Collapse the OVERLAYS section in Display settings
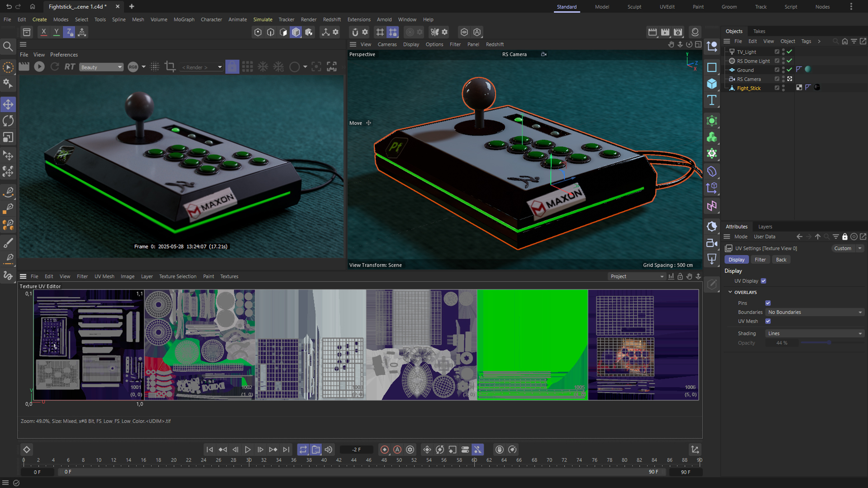Image resolution: width=868 pixels, height=488 pixels. click(731, 292)
